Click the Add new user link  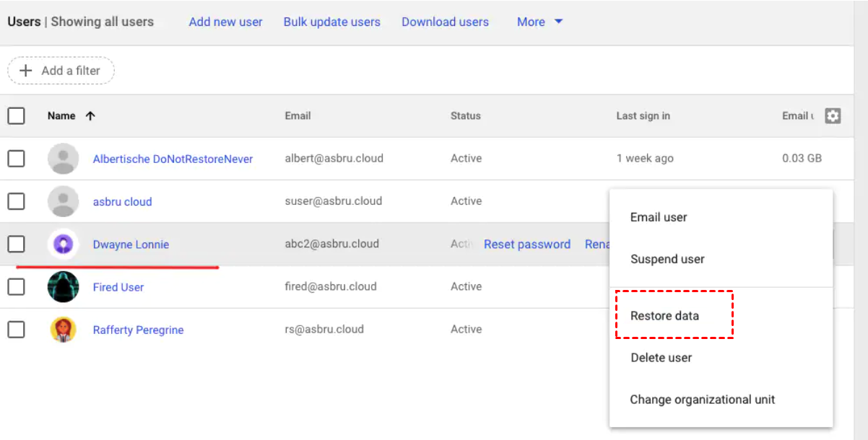coord(225,22)
